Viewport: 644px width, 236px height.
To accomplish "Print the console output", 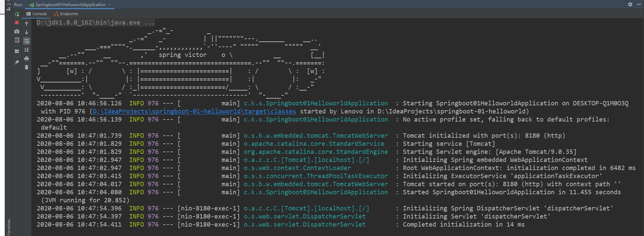I will tap(27, 59).
